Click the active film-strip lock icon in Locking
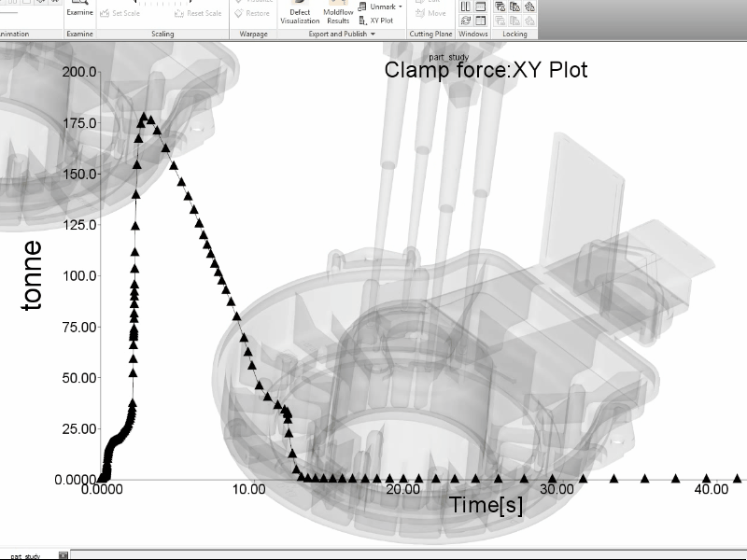 (x=514, y=7)
